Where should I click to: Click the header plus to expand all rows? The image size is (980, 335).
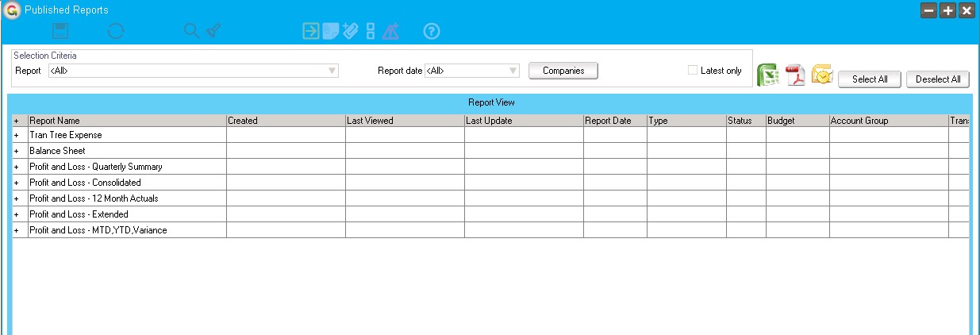pyautogui.click(x=17, y=121)
